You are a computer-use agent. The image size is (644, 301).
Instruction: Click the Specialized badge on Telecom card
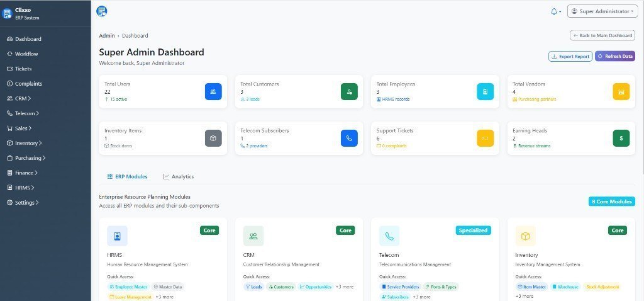[473, 230]
